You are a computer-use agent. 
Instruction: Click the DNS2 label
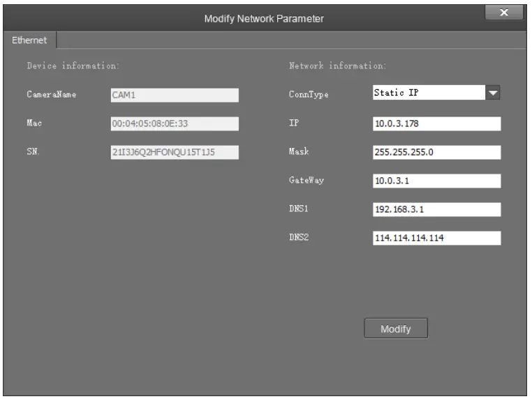(x=299, y=237)
